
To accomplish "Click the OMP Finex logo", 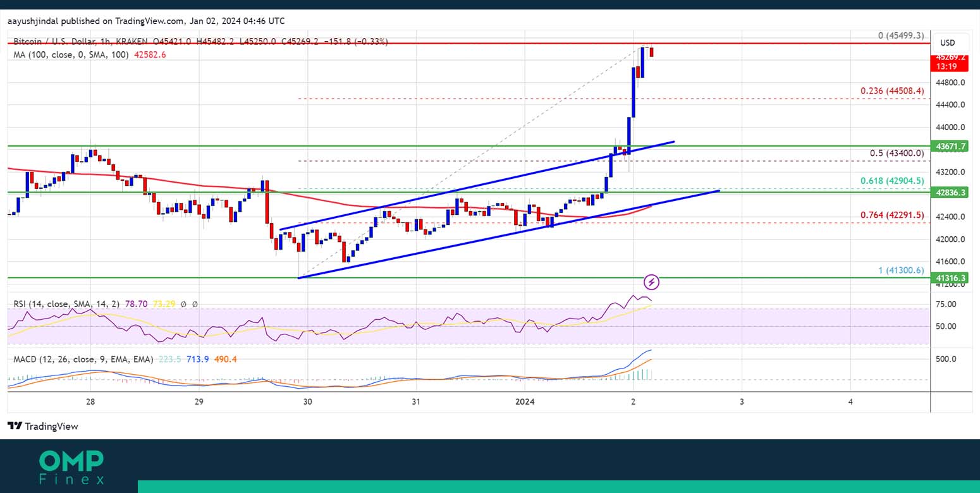I will pos(71,466).
